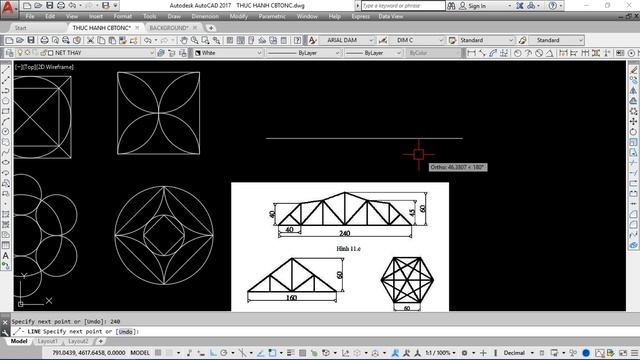This screenshot has width=640, height=360.
Task: Toggle layer on/off lightbulb for NET THAY
Action: pos(20,53)
